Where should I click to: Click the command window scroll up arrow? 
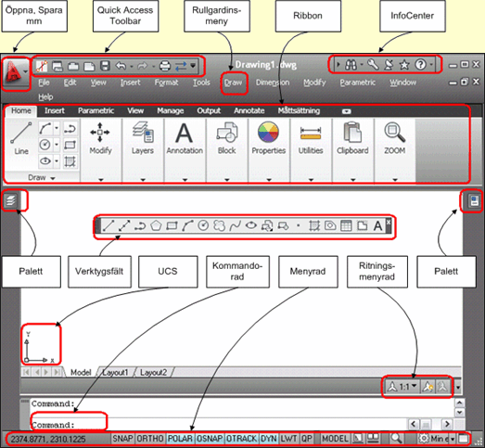tap(459, 403)
